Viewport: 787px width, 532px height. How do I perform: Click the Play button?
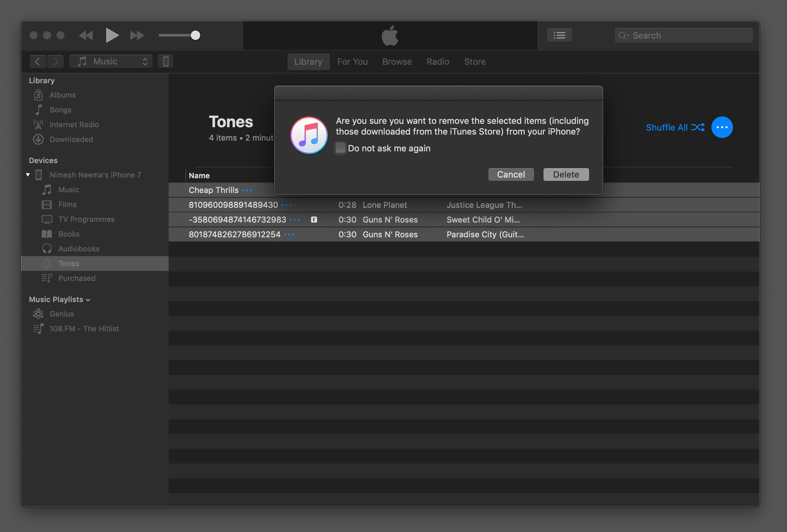112,35
